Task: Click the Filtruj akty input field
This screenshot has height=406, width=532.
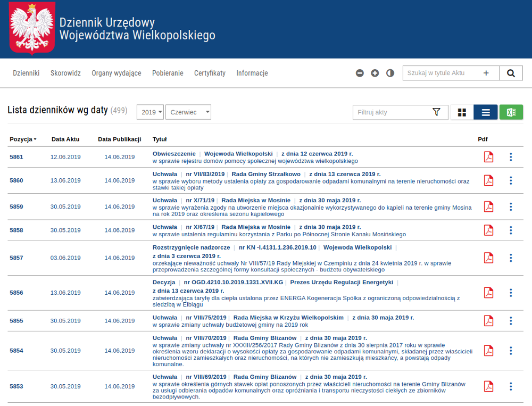Action: (x=393, y=112)
